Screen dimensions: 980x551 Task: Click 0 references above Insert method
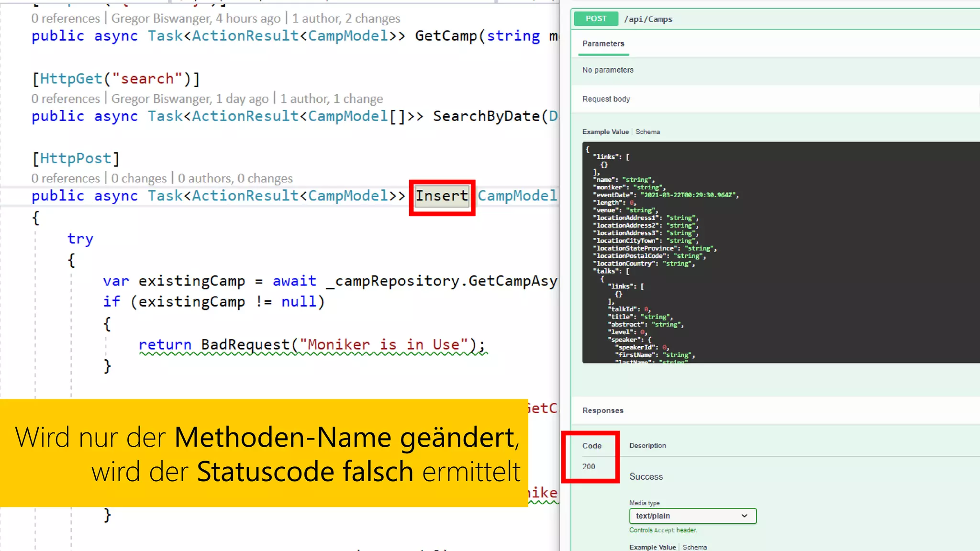[66, 178]
